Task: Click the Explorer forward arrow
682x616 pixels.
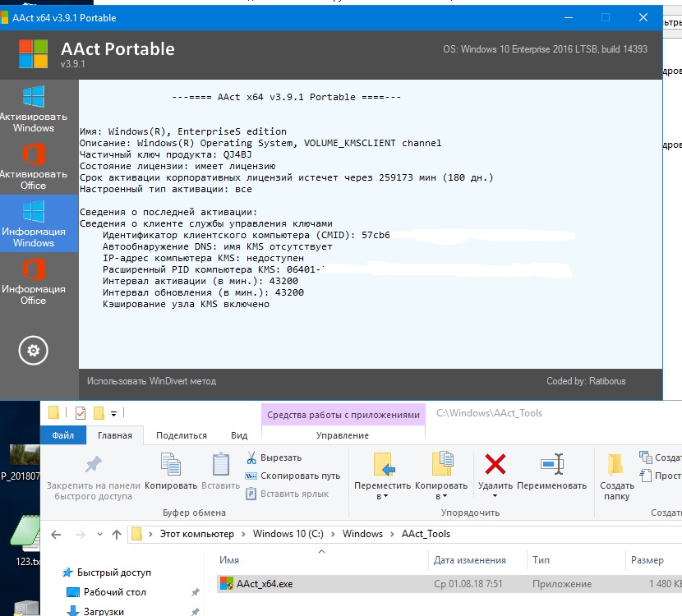Action: tap(81, 534)
